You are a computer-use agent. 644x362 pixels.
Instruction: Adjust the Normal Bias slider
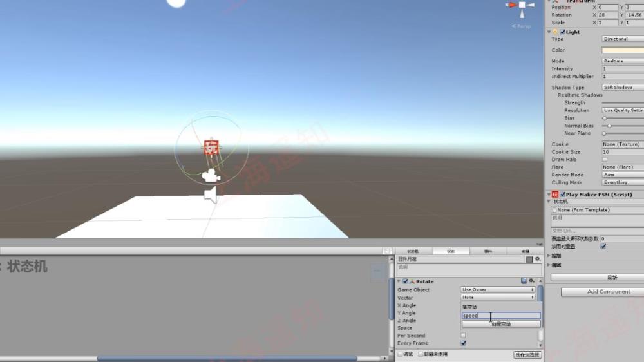(623, 126)
